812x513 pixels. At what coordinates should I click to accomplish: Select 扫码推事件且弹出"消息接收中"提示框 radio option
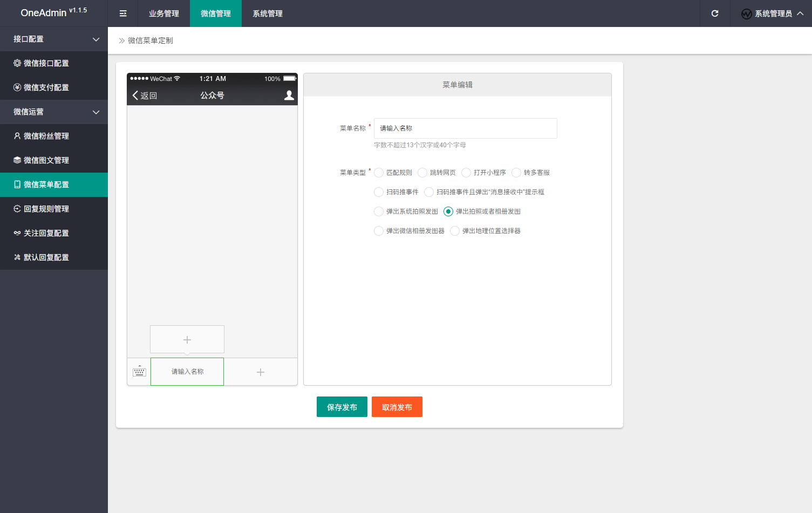pyautogui.click(x=429, y=192)
